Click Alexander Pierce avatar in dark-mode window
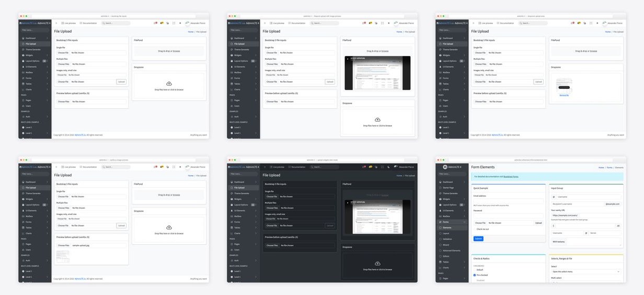This screenshot has height=295, width=644. (396, 167)
